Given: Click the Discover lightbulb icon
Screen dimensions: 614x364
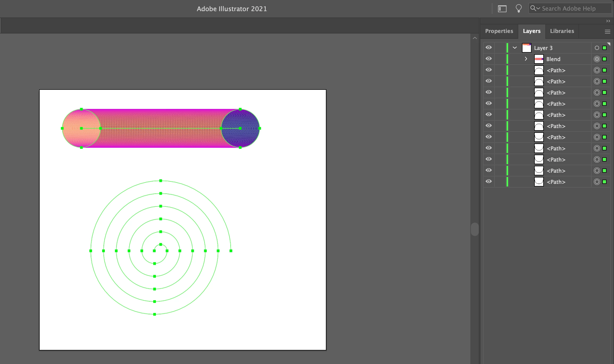Looking at the screenshot, I should pos(518,9).
